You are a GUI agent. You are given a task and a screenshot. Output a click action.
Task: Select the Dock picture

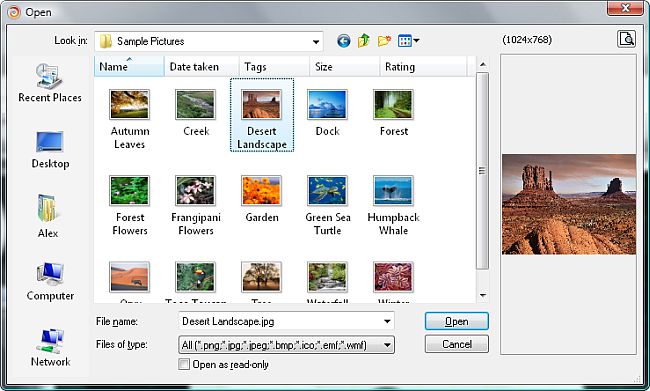(x=327, y=113)
